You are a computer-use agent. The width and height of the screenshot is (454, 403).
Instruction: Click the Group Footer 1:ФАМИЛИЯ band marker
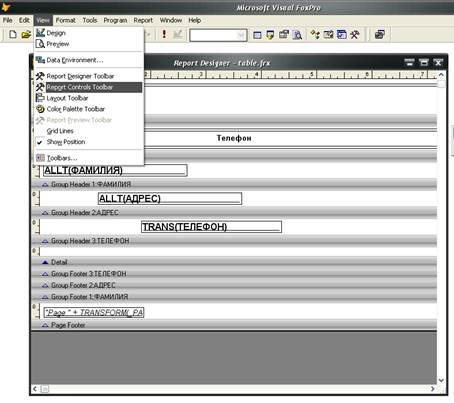click(x=45, y=297)
